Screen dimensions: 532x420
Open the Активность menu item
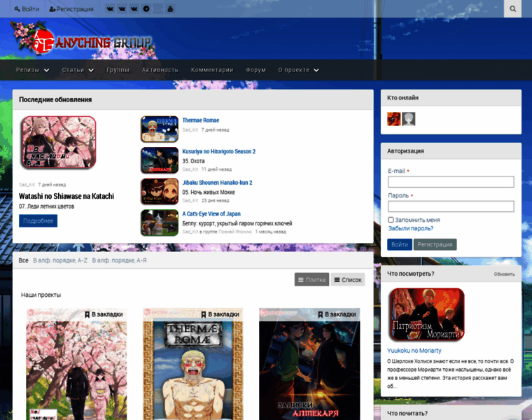click(160, 70)
